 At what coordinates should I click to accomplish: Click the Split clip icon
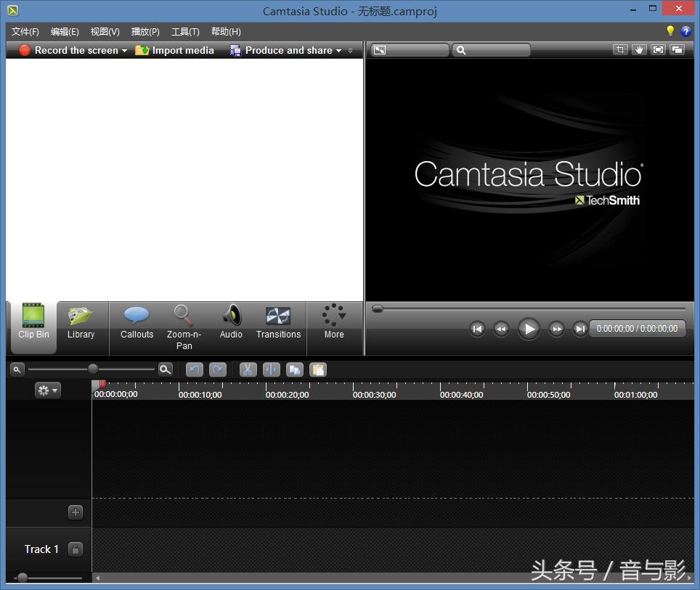271,369
